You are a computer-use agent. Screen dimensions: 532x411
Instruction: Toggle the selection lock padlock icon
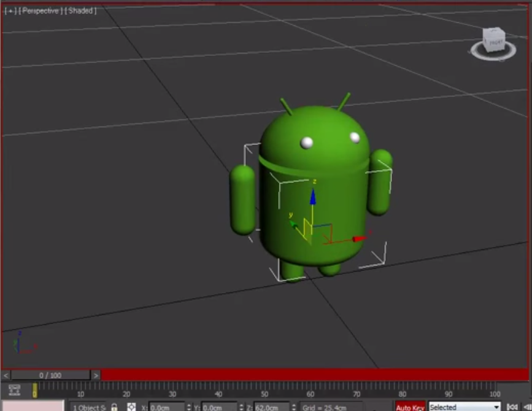point(114,407)
